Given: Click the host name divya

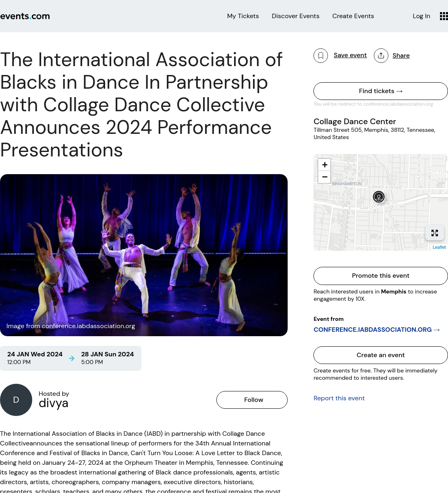Looking at the screenshot, I should 53,403.
